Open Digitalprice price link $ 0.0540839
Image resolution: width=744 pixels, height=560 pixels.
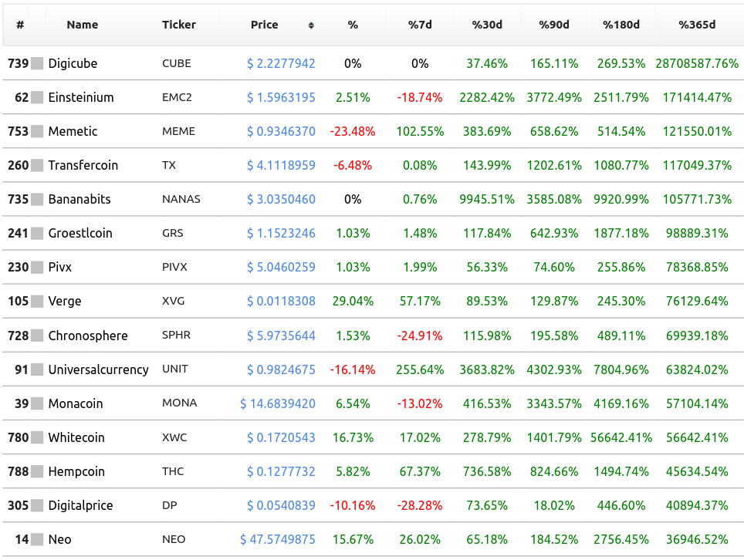click(281, 505)
